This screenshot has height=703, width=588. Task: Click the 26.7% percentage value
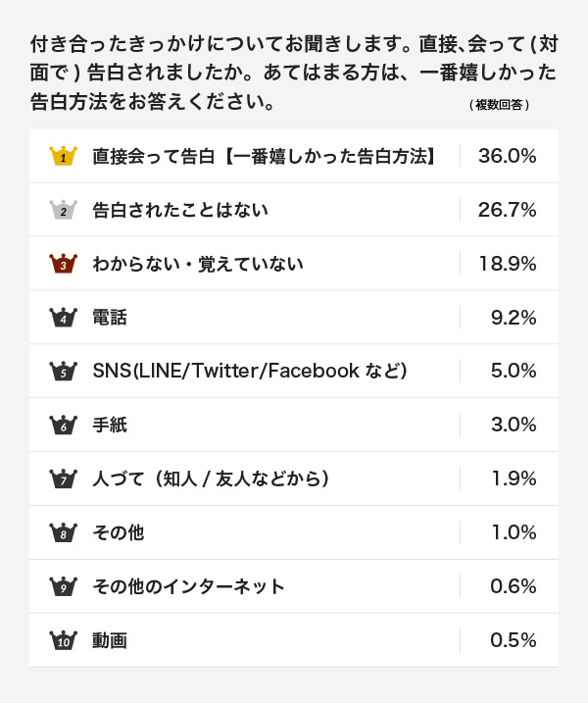(507, 210)
